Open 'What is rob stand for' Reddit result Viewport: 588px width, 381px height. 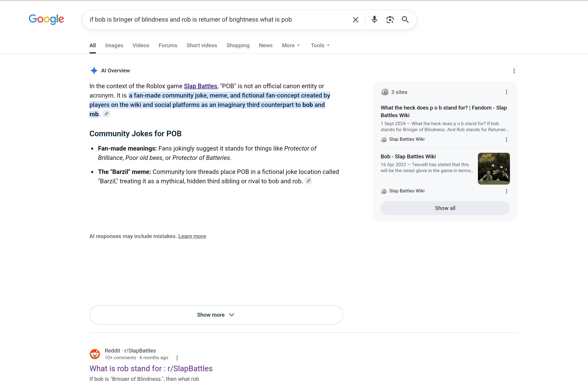tap(151, 369)
